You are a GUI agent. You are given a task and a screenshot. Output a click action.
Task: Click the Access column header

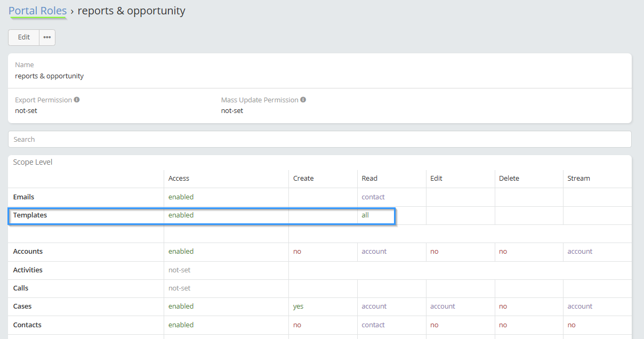[179, 179]
